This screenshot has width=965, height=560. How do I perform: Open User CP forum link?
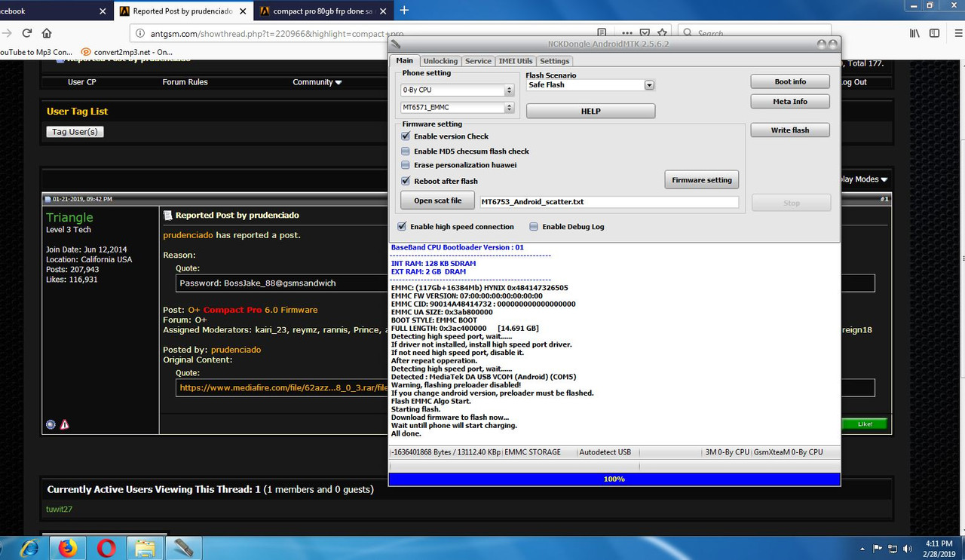click(81, 82)
